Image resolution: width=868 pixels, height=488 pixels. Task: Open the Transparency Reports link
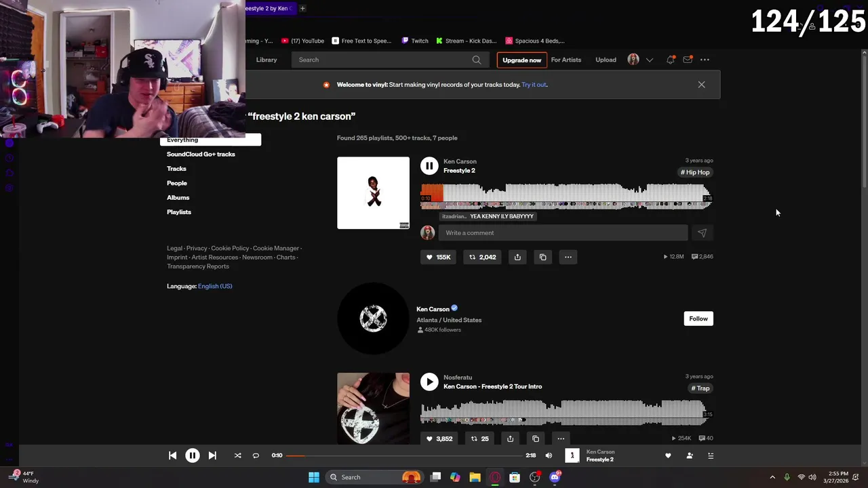pyautogui.click(x=198, y=266)
